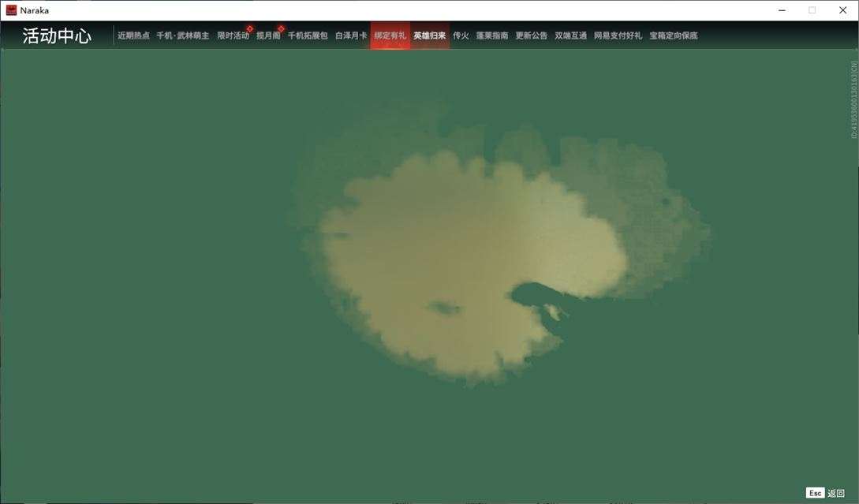The width and height of the screenshot is (859, 504).
Task: Open the 限时活动 tab
Action: point(233,35)
